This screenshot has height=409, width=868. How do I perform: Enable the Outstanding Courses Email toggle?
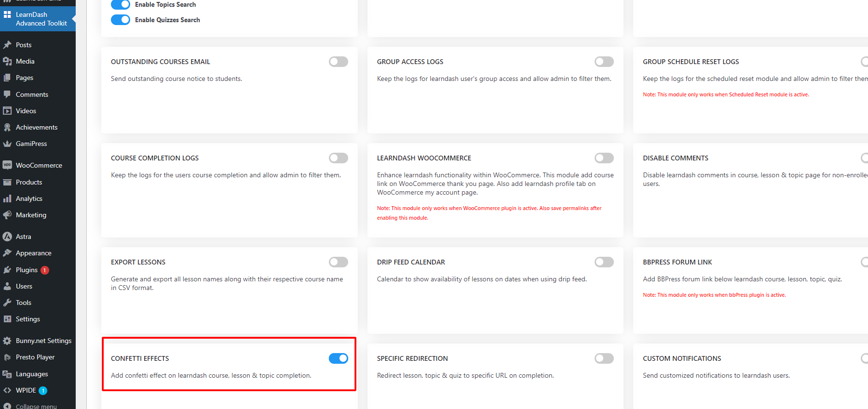339,62
